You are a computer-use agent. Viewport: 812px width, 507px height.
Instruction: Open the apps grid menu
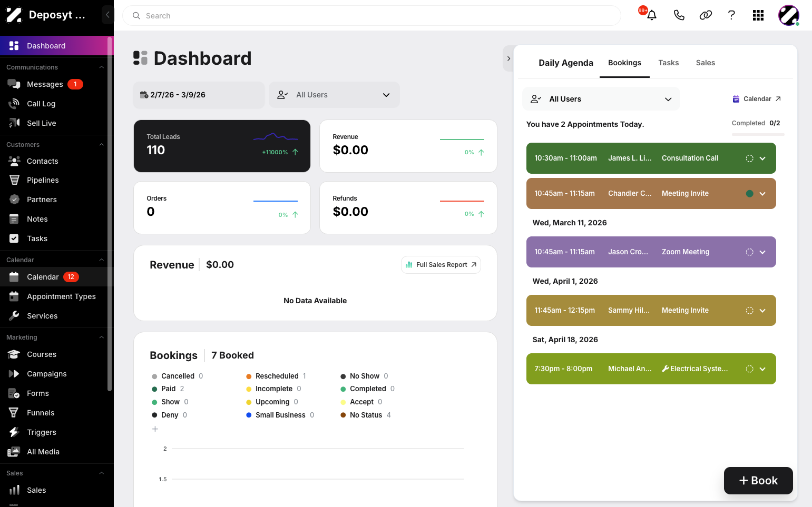758,15
